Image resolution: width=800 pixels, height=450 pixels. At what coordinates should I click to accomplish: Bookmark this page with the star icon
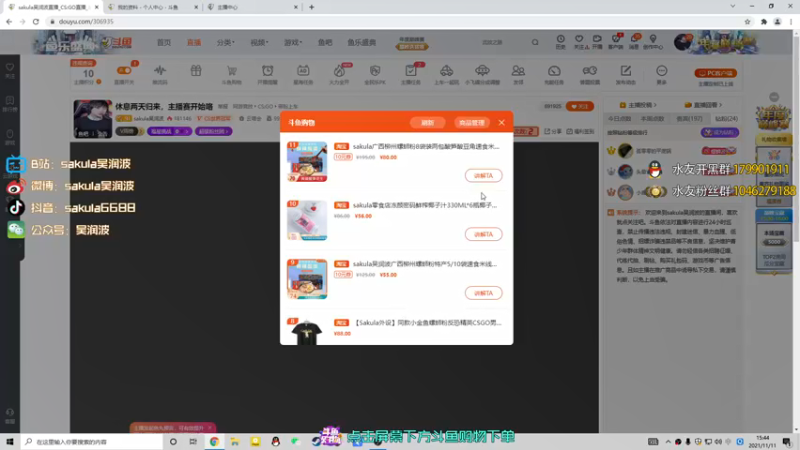click(x=747, y=21)
